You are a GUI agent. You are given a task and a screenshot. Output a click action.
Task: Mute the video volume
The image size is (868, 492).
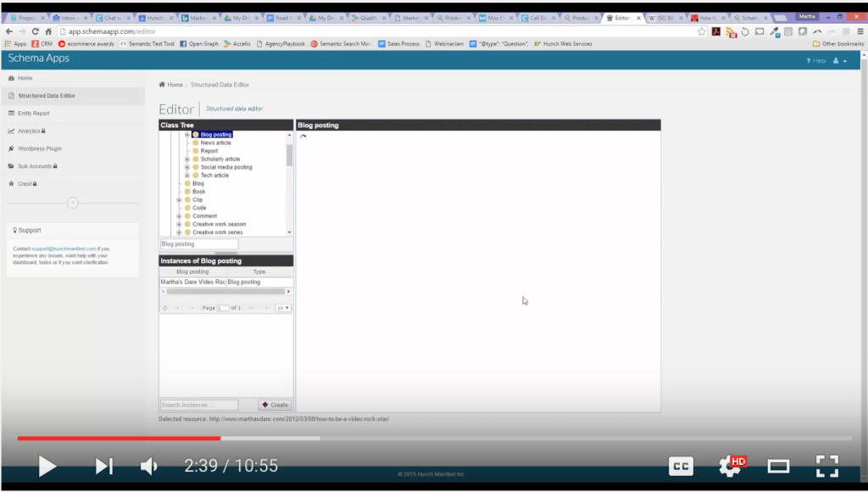click(x=149, y=466)
